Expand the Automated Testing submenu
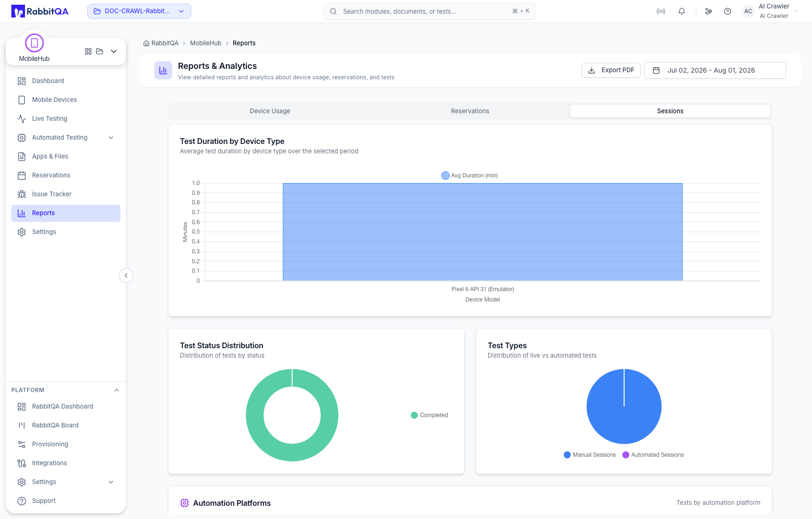812x519 pixels. coord(111,138)
